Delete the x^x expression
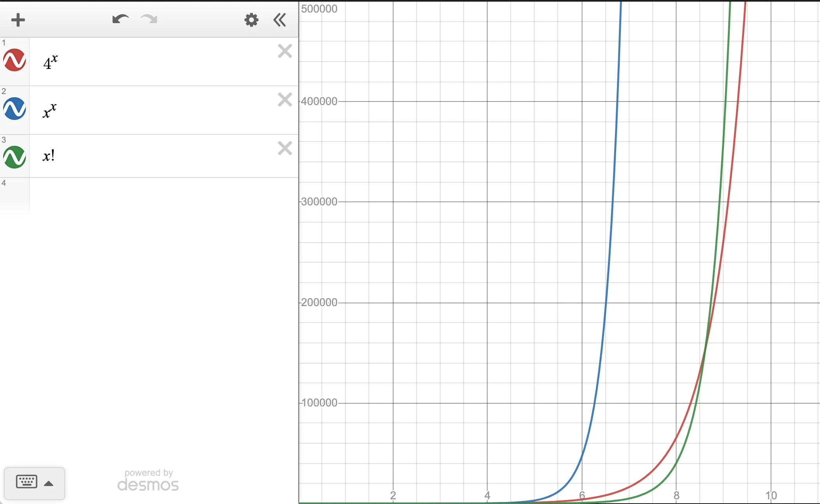The height and width of the screenshot is (504, 820). [285, 100]
